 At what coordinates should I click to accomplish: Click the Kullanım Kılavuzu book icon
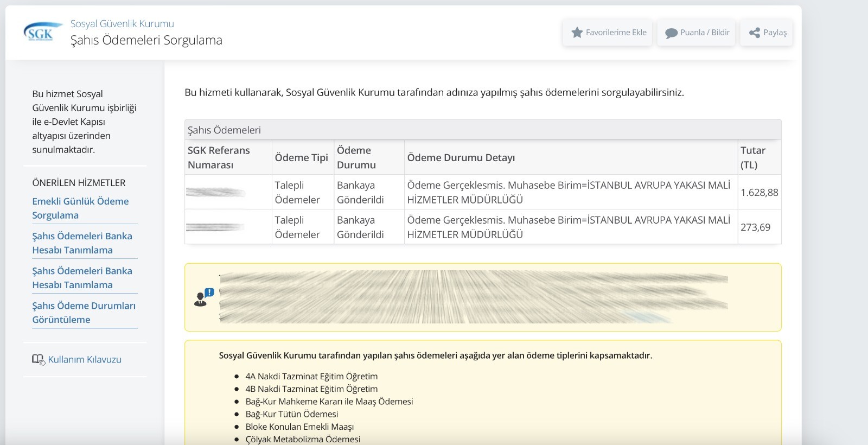38,360
